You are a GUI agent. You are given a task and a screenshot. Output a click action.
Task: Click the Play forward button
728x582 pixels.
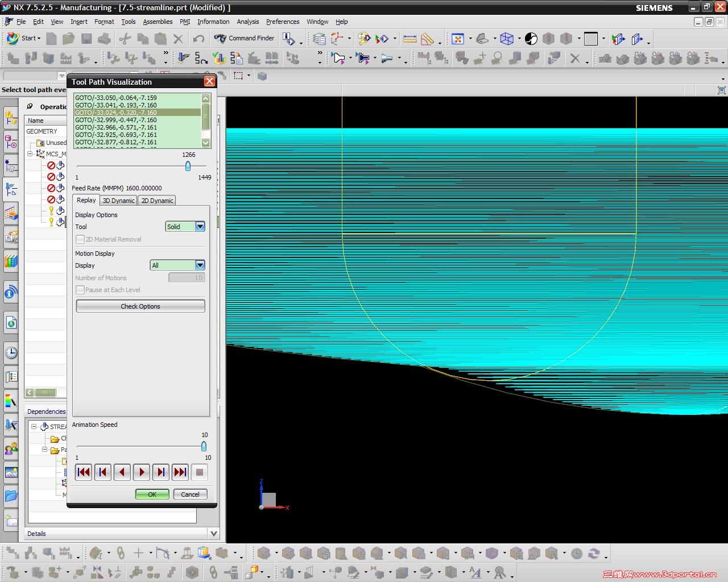142,472
